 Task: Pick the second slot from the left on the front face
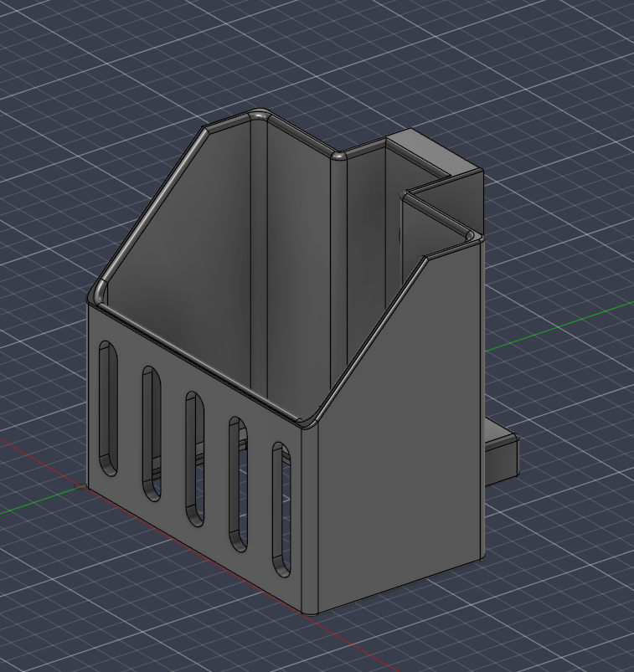click(x=152, y=433)
